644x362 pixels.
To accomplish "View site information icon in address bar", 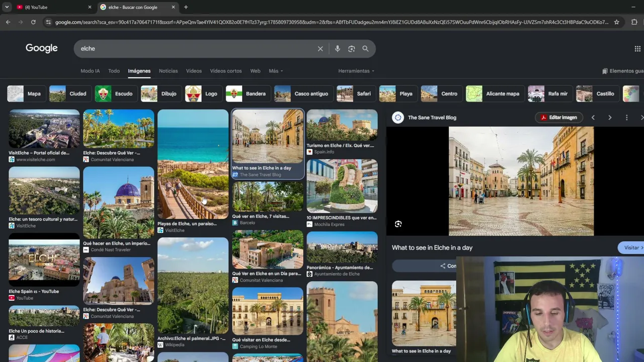I will point(48,22).
